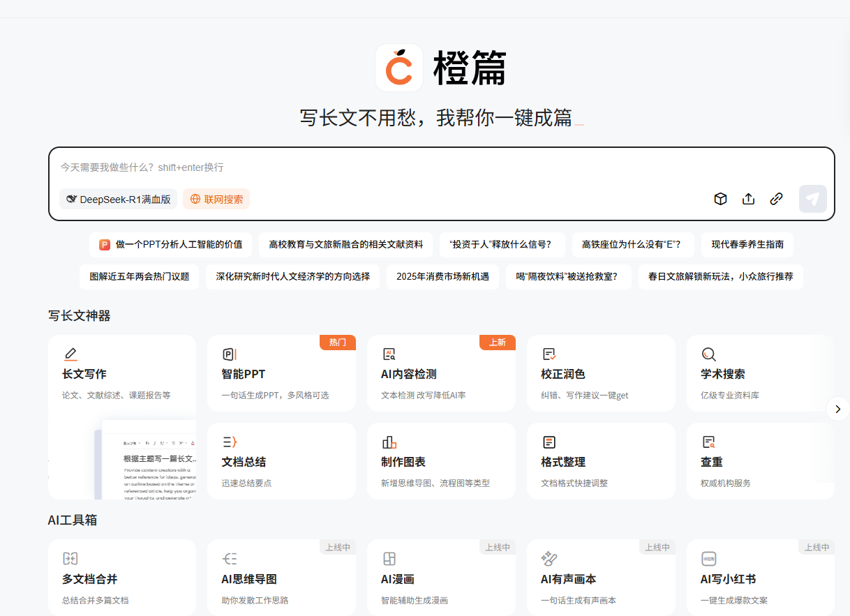This screenshot has height=616, width=850.
Task: Click the 校正润色 icon
Action: pos(549,354)
